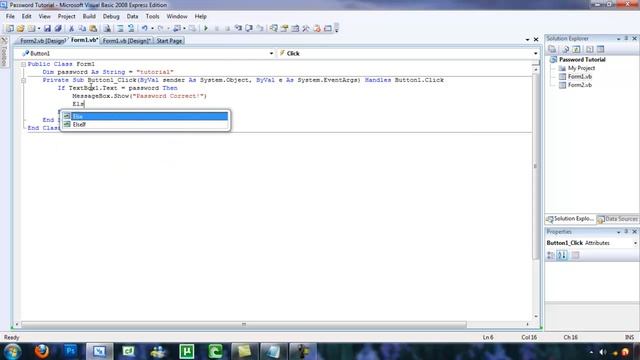This screenshot has height=360, width=640.
Task: Select Form1.vb in Solution Explorer
Action: [x=580, y=76]
